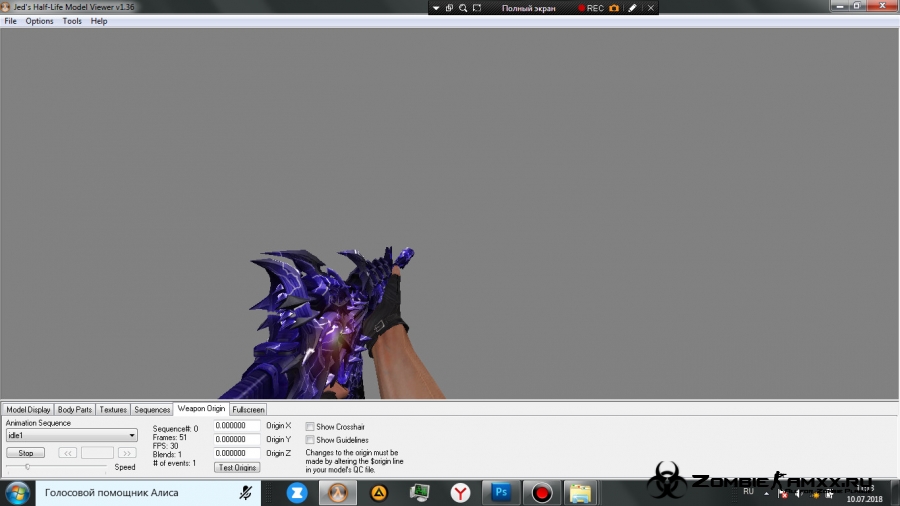Open the Tools menu
This screenshot has width=900, height=506.
[72, 21]
